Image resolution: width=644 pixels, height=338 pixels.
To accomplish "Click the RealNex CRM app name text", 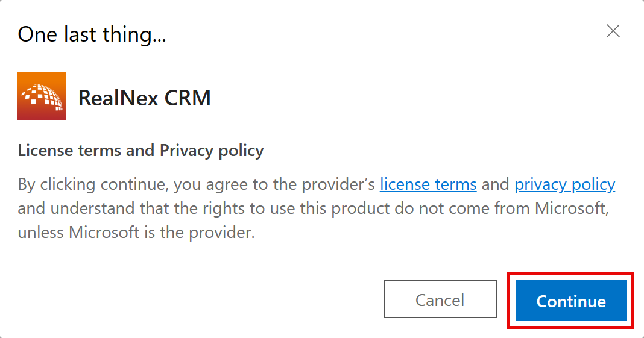I will pyautogui.click(x=144, y=98).
